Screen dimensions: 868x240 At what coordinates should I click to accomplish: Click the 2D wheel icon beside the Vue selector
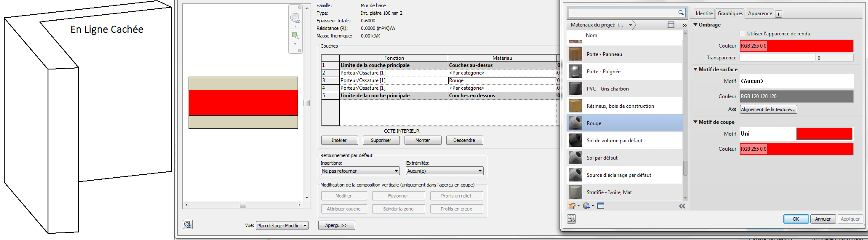[188, 224]
